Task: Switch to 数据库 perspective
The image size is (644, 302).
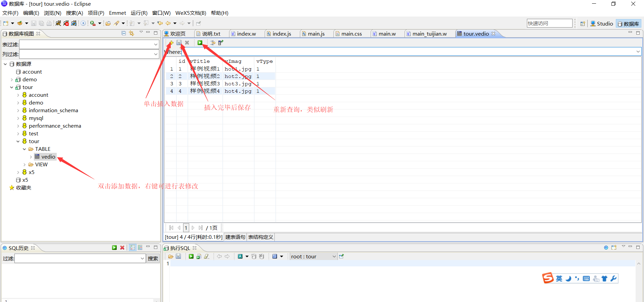Action: point(629,24)
